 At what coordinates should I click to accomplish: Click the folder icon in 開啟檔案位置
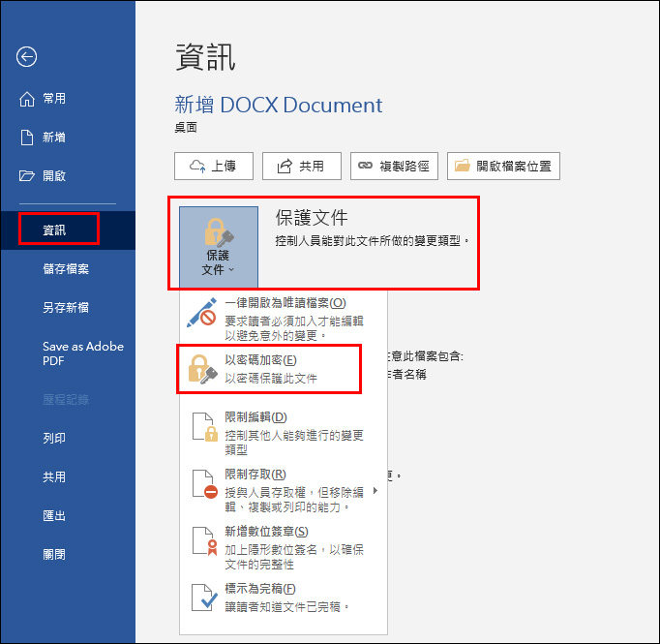pyautogui.click(x=463, y=166)
